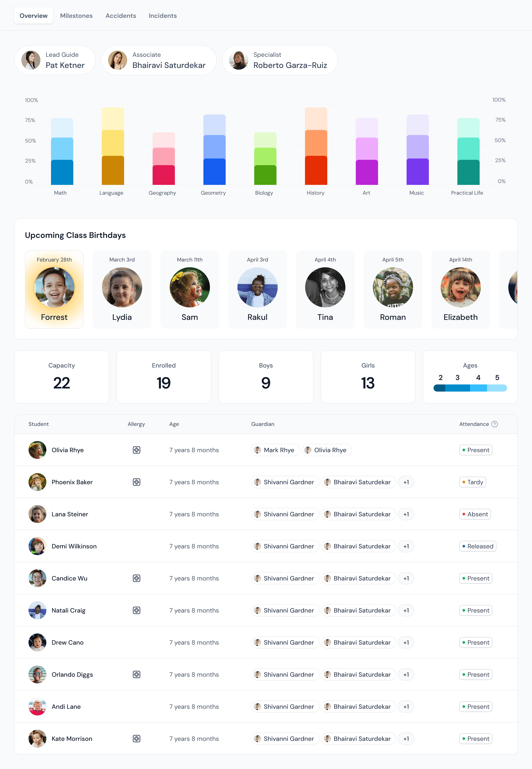Click Andi Lane's student avatar
This screenshot has width=532, height=769.
37,706
